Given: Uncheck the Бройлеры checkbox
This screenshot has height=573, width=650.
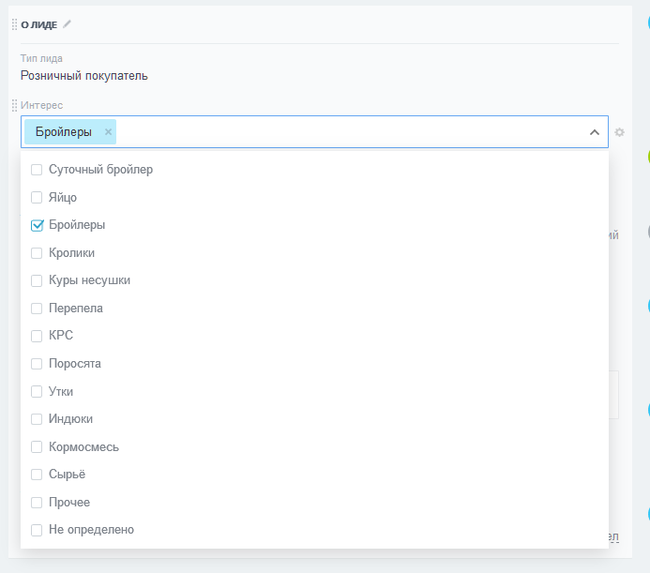Looking at the screenshot, I should point(37,225).
